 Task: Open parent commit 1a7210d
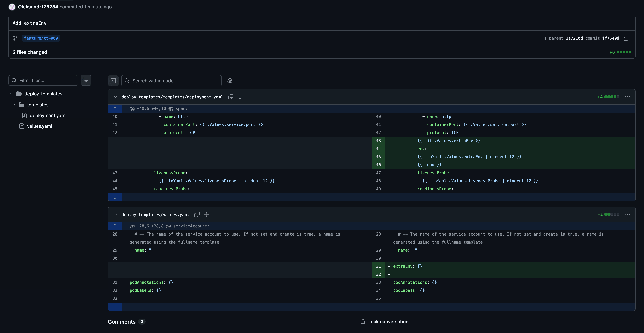click(x=574, y=38)
